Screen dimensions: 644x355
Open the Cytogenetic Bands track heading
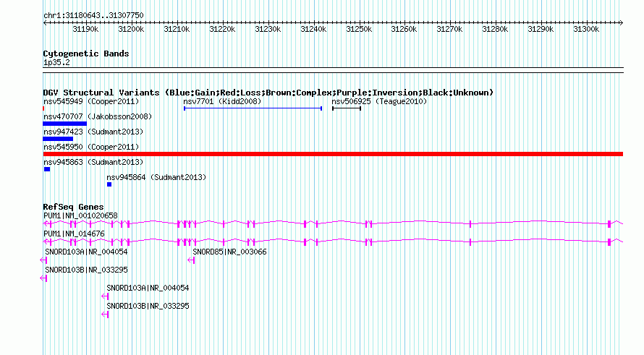[x=86, y=54]
